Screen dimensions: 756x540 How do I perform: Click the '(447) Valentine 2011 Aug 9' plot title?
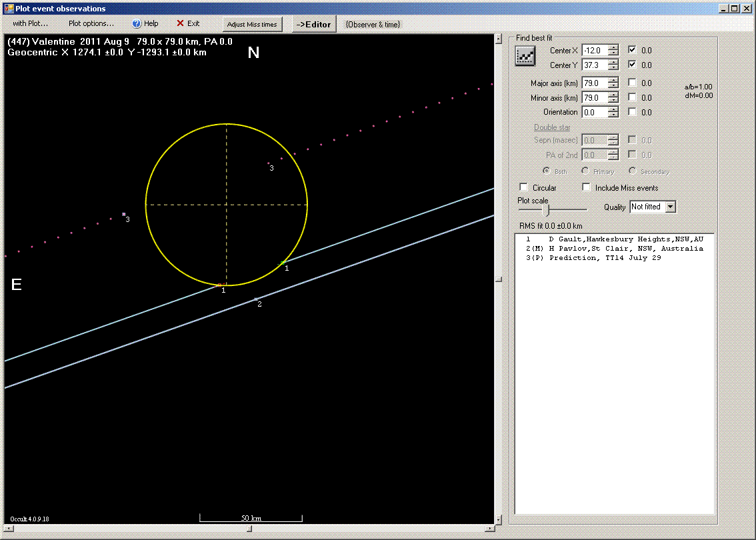click(69, 41)
